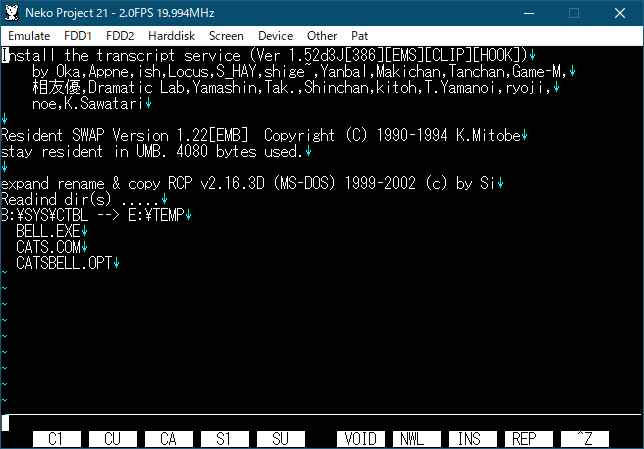
Task: Open the Pat menu
Action: click(x=359, y=36)
